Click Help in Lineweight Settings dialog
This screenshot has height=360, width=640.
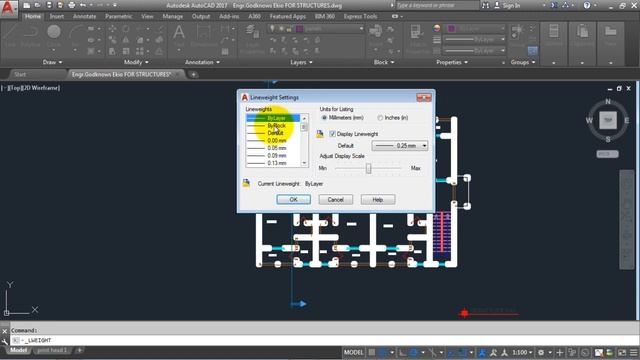pos(378,200)
